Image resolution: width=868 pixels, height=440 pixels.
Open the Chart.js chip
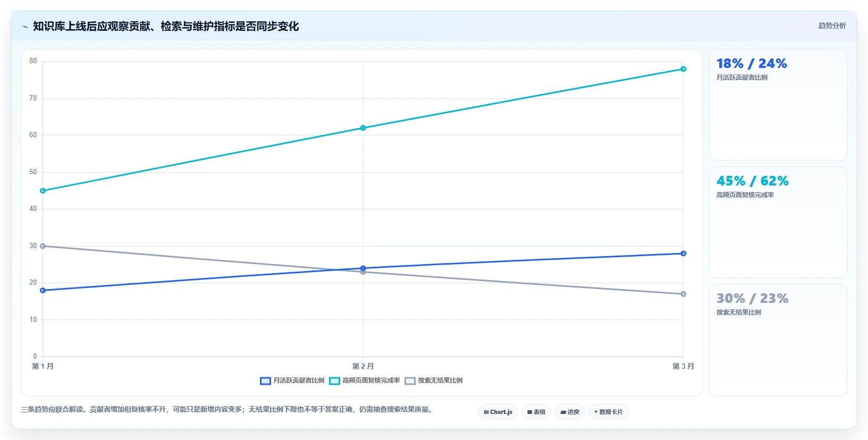coord(498,412)
